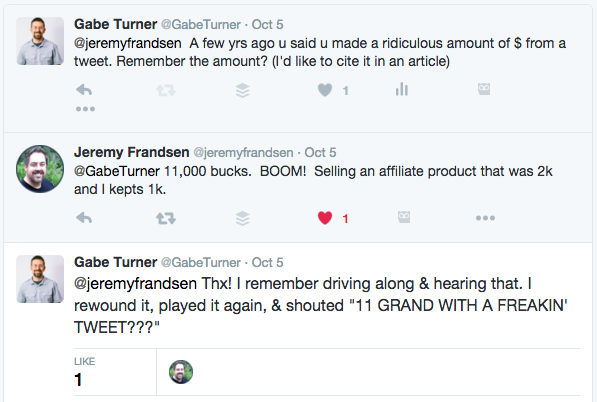Viewport: 597px width, 402px height.
Task: View tweet analytics bar chart icon
Action: click(x=402, y=89)
